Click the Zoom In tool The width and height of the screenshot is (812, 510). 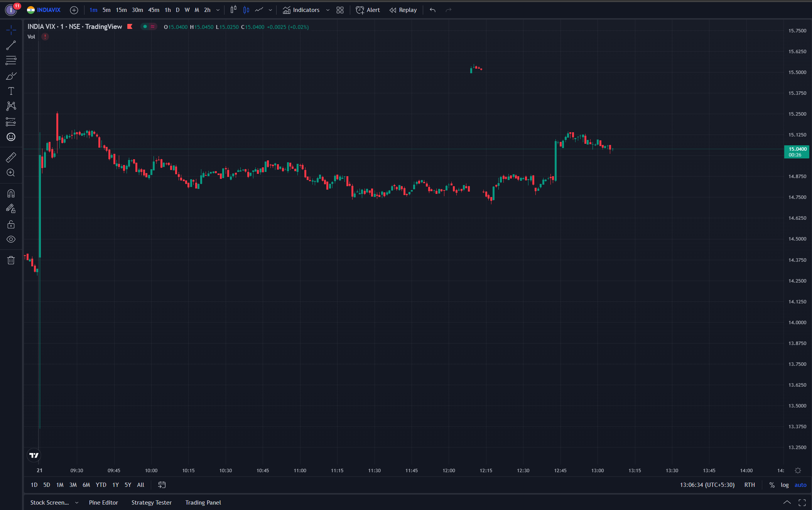[11, 173]
